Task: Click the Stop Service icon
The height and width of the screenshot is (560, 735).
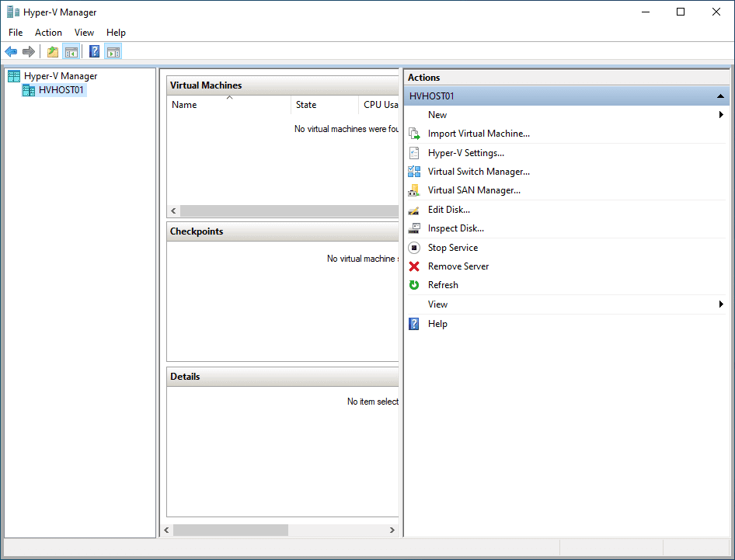Action: coord(414,248)
